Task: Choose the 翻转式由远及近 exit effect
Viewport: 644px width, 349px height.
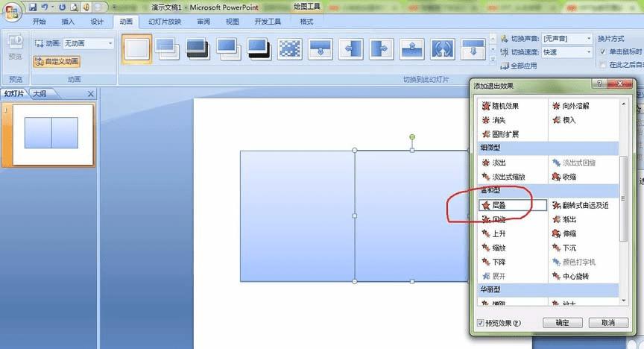Action: pos(581,205)
